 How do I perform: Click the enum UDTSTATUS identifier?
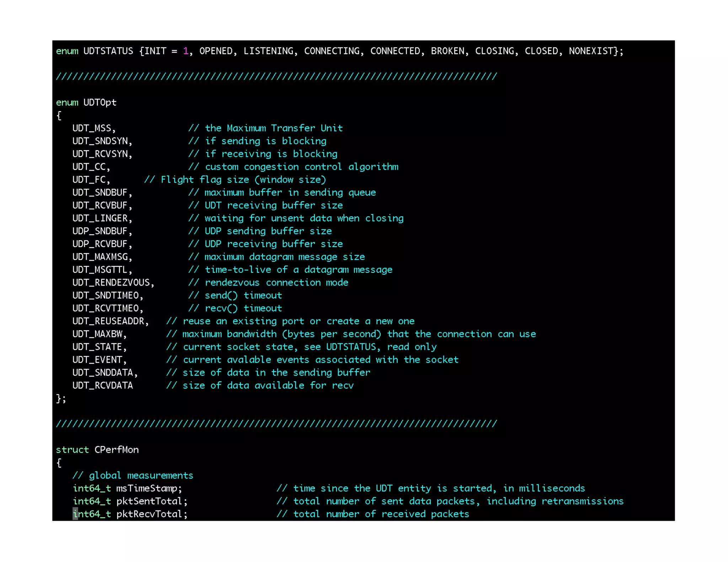[108, 51]
